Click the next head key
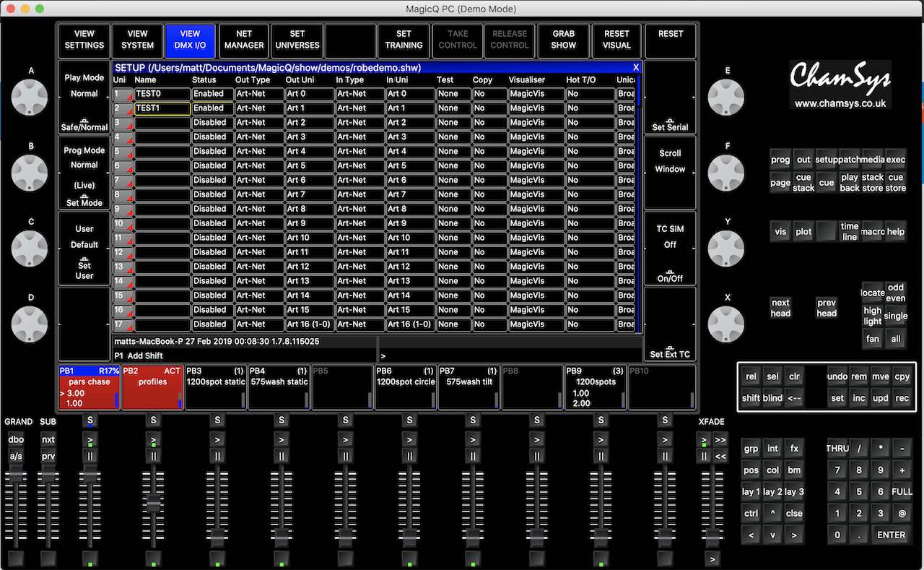This screenshot has height=570, width=924. coord(780,308)
